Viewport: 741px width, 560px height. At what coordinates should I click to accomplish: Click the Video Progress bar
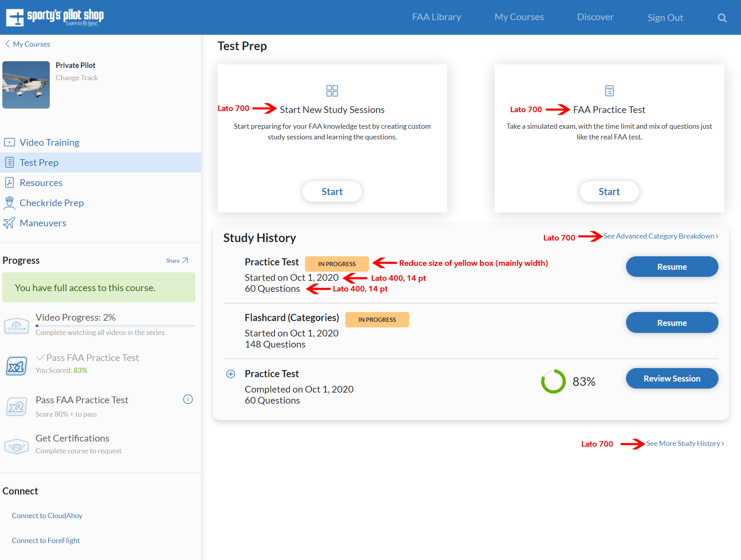[115, 326]
